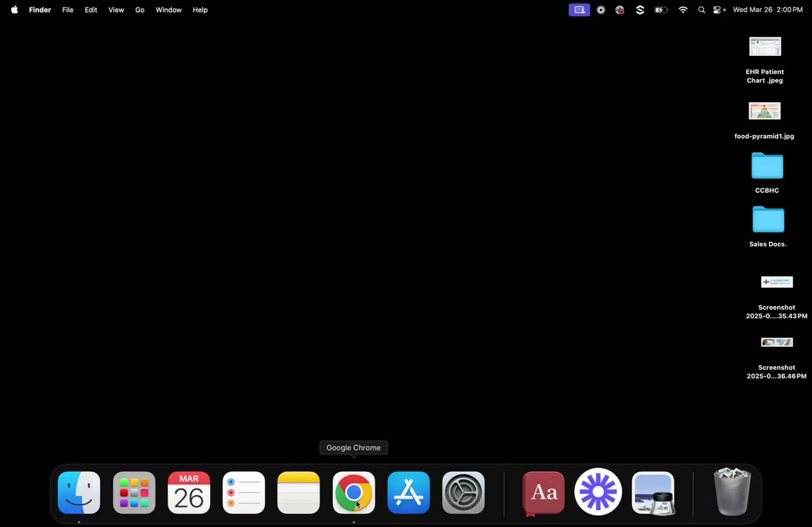The width and height of the screenshot is (812, 527).
Task: Open the purple asterisk app in Dock
Action: point(598,492)
